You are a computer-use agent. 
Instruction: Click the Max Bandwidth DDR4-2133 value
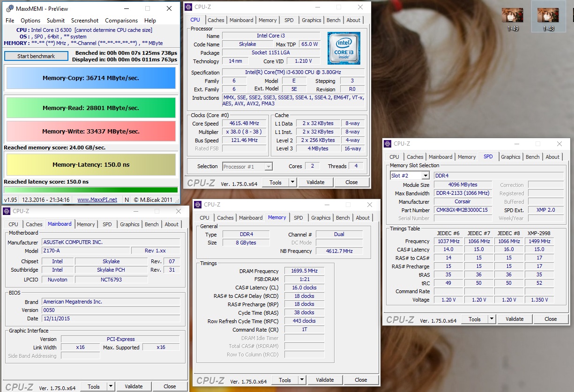(x=463, y=193)
